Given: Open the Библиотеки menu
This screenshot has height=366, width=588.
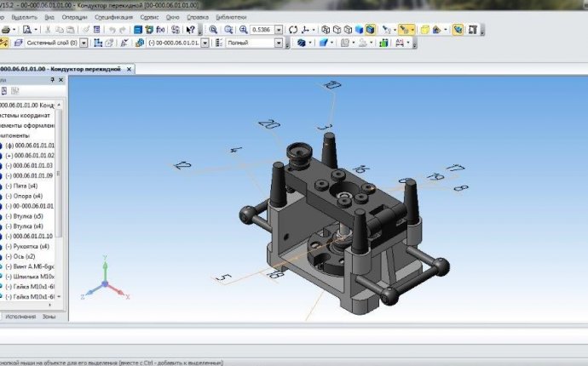Looking at the screenshot, I should tap(231, 17).
